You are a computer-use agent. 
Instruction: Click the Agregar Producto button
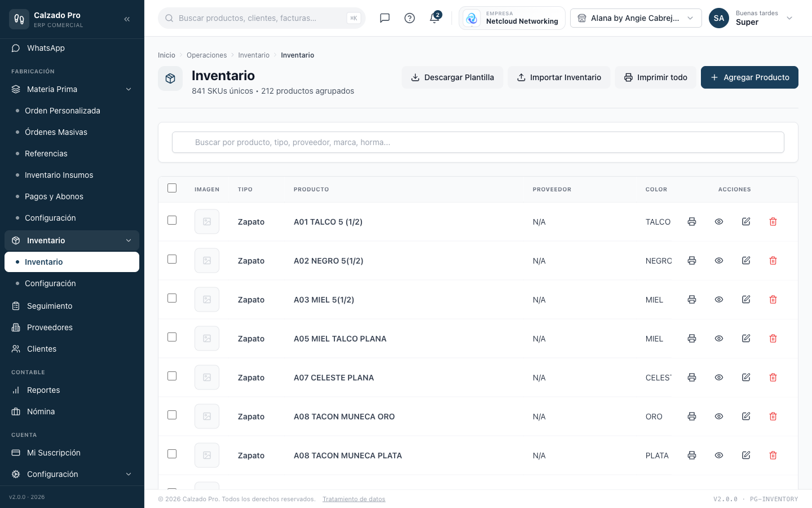coord(749,77)
